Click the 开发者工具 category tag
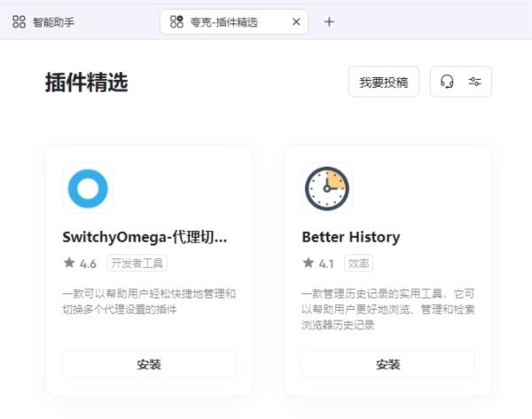The width and height of the screenshot is (532, 419). [137, 263]
